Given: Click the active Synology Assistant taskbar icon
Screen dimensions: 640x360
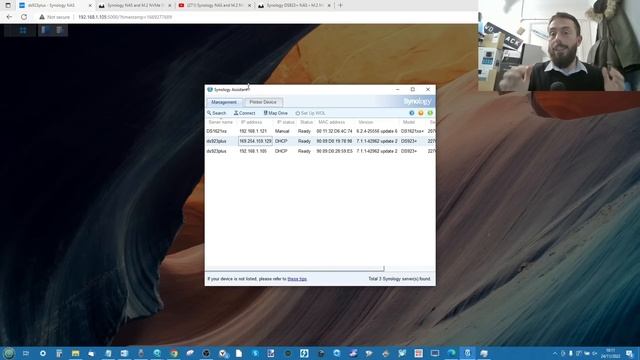Looking at the screenshot, I should (468, 353).
